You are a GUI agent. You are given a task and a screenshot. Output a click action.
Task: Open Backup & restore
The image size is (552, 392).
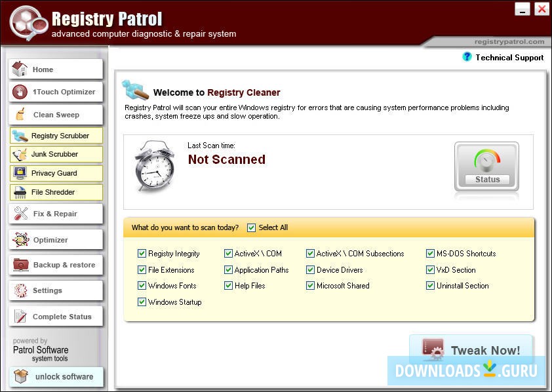pyautogui.click(x=55, y=265)
